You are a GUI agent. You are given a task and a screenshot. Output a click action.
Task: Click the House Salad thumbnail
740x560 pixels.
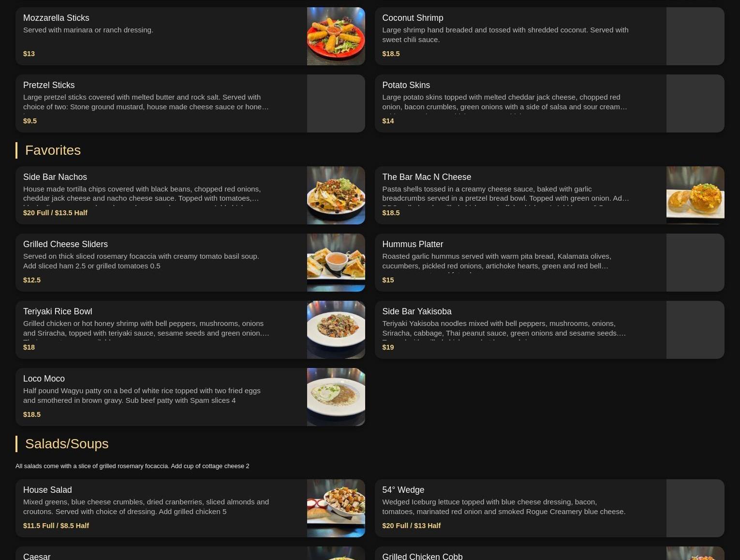336,508
